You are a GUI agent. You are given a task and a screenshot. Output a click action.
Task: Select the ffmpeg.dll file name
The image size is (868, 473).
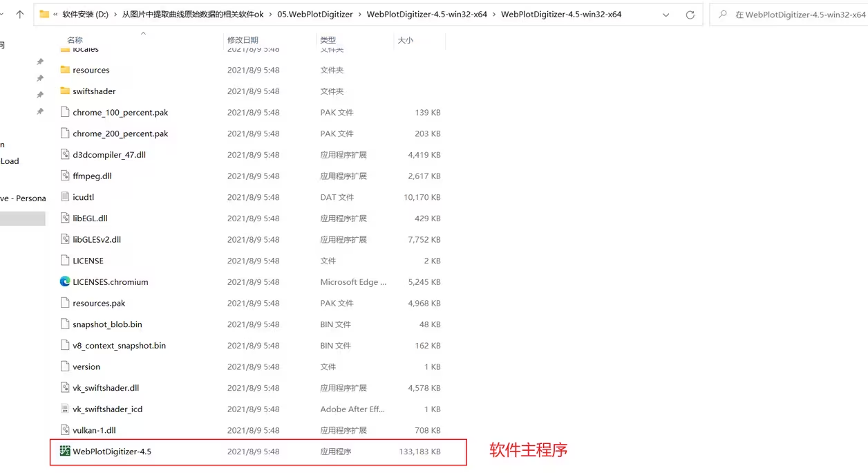click(x=92, y=176)
